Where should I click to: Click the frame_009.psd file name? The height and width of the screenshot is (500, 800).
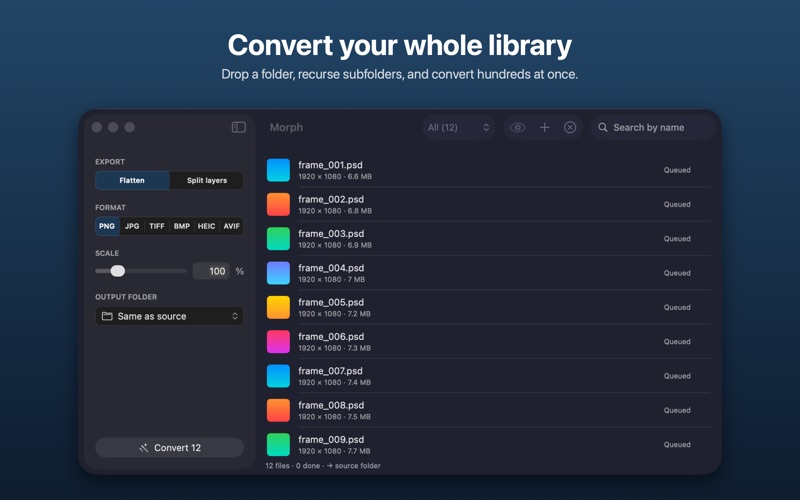pyautogui.click(x=331, y=439)
